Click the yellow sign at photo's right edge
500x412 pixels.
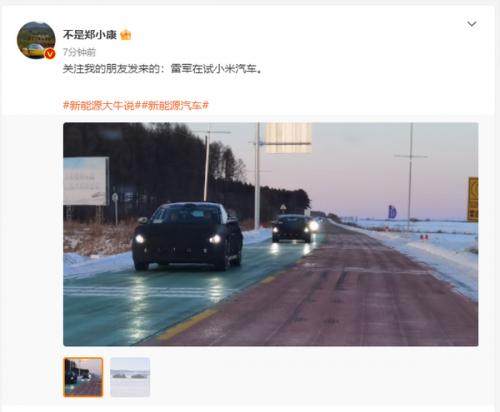coord(473,199)
